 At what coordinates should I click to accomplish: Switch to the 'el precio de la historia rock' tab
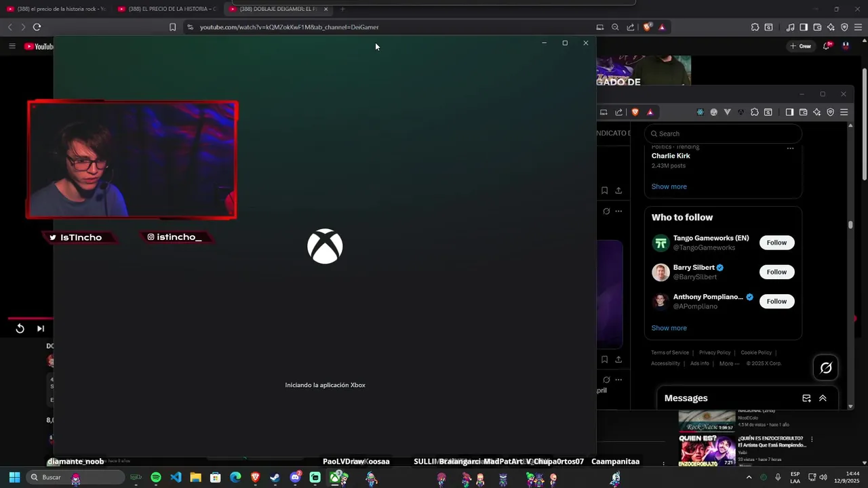pos(56,9)
